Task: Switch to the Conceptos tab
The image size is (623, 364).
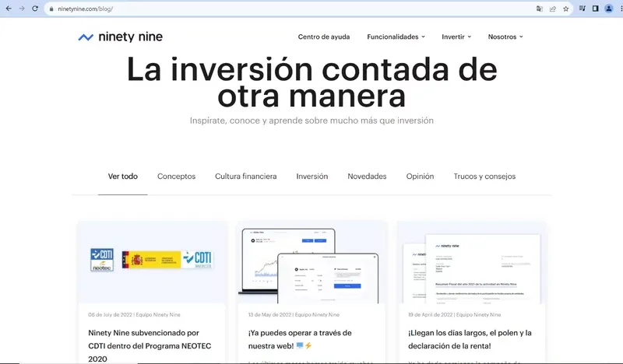Action: pyautogui.click(x=177, y=177)
